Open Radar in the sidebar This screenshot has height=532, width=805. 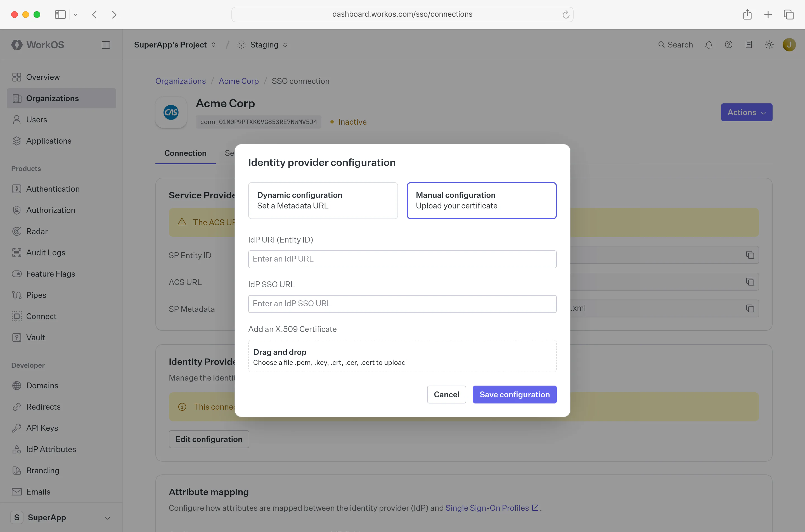click(x=61, y=231)
